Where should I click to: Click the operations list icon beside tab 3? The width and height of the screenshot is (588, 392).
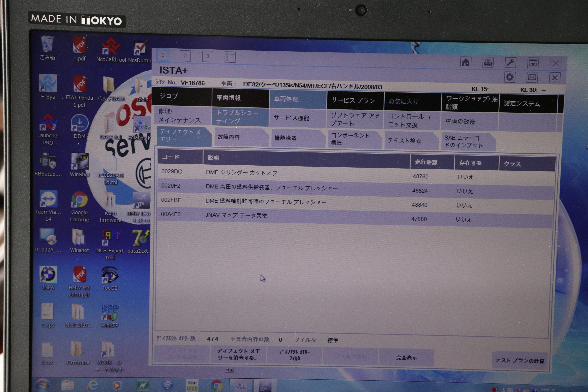click(230, 57)
